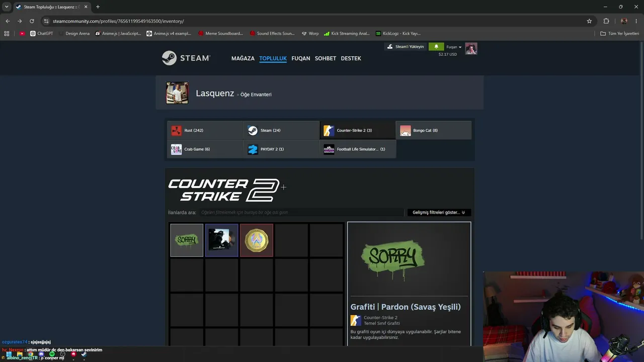Open the tab search dropdown arrow
Screen dimensions: 644x362
point(7,7)
